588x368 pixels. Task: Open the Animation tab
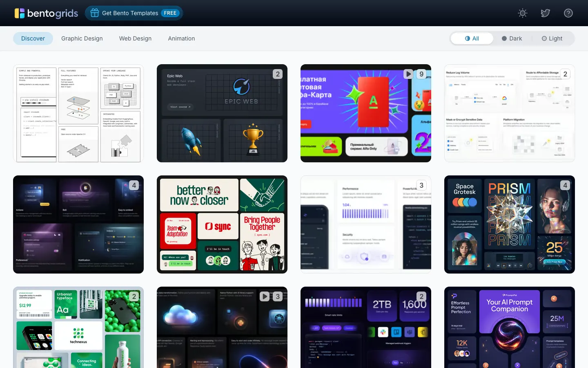tap(181, 38)
